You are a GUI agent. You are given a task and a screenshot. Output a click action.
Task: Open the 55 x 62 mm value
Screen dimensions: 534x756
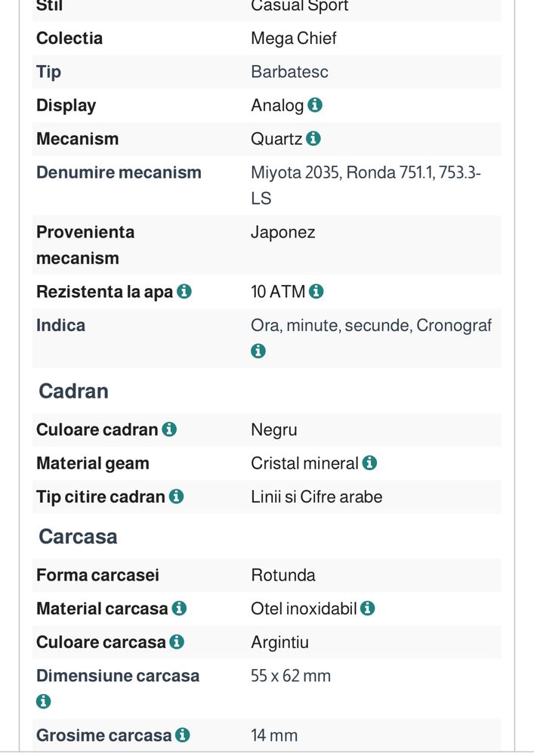(x=291, y=675)
